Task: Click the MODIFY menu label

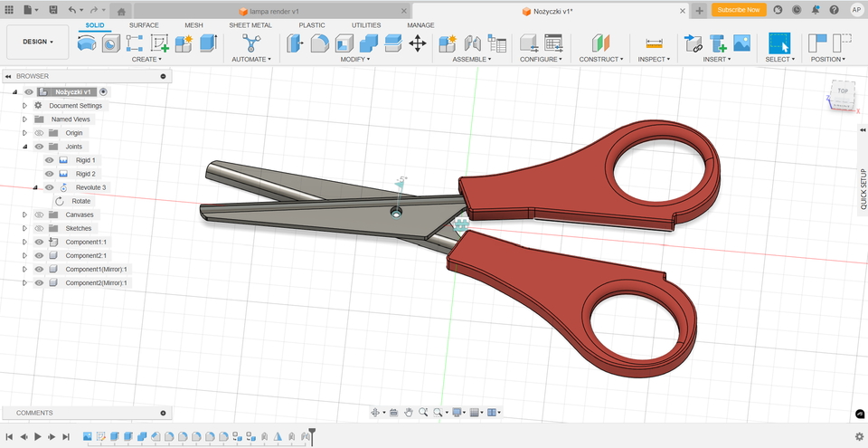Action: 354,60
